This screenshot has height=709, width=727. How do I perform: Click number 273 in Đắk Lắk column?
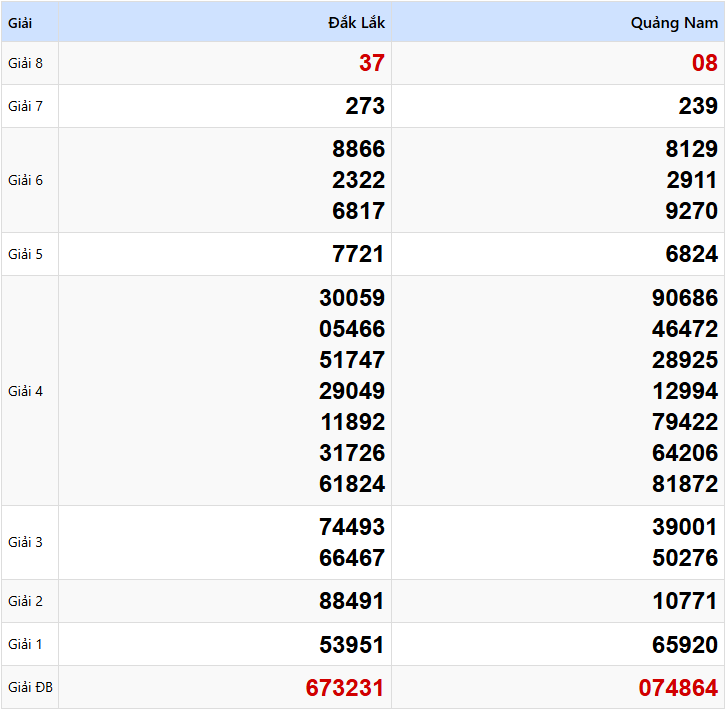(x=365, y=106)
